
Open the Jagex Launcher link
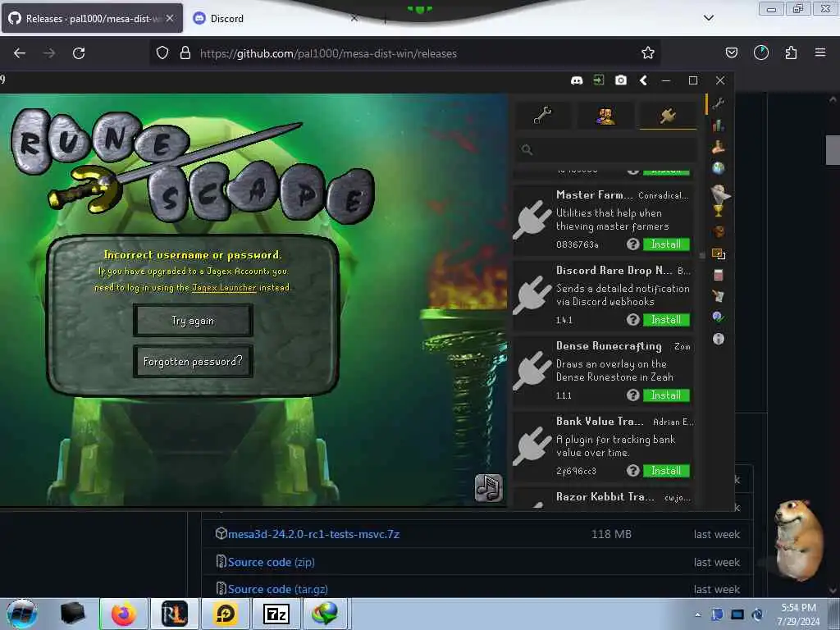(224, 288)
